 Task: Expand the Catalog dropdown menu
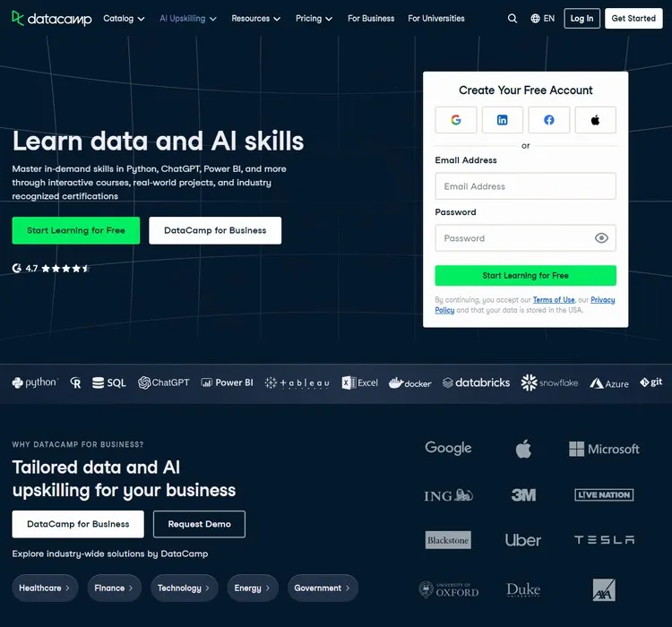124,19
